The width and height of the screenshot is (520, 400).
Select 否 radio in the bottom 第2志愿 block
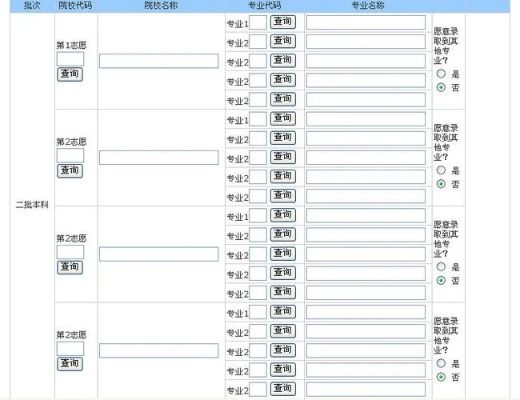coord(441,377)
